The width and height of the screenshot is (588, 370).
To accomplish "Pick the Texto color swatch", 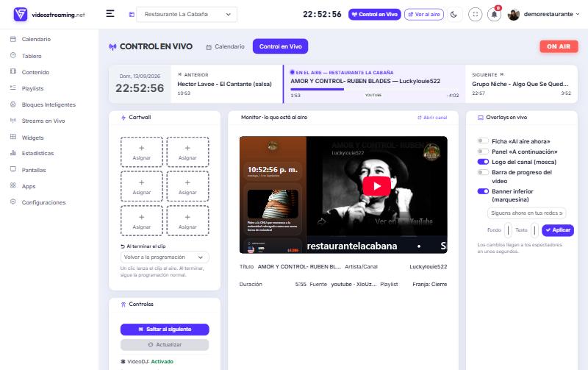I will pyautogui.click(x=535, y=230).
